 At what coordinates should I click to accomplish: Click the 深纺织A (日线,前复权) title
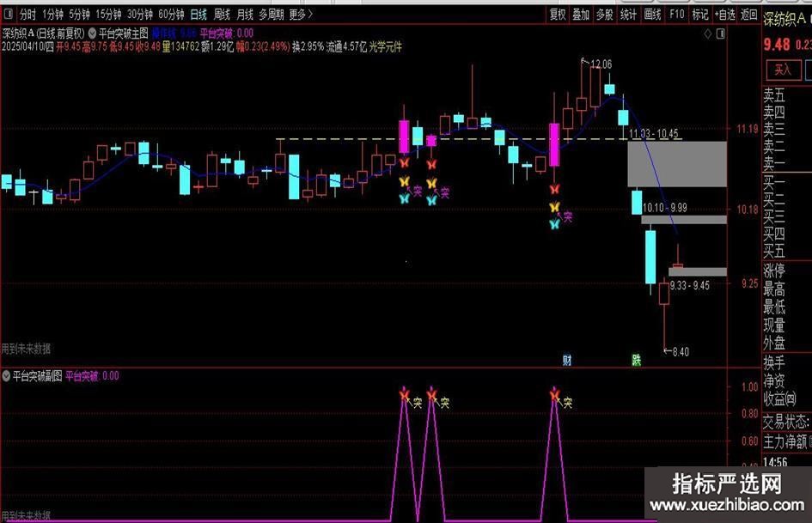click(43, 33)
